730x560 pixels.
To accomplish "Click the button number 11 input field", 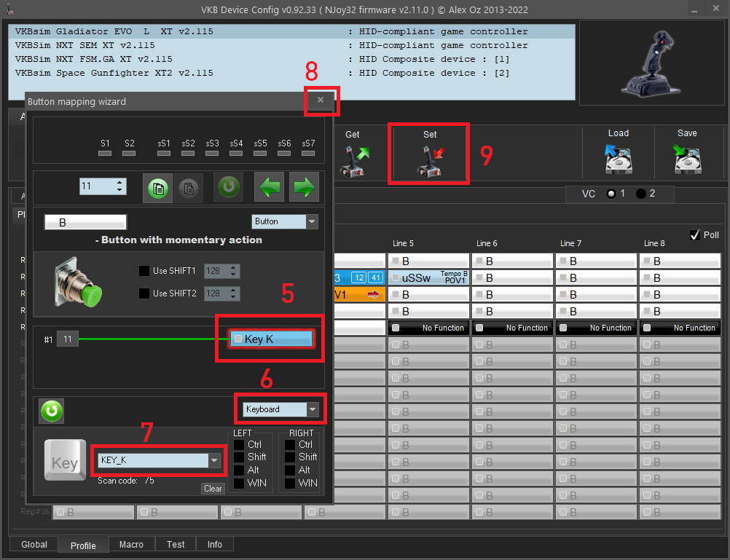I will click(98, 186).
